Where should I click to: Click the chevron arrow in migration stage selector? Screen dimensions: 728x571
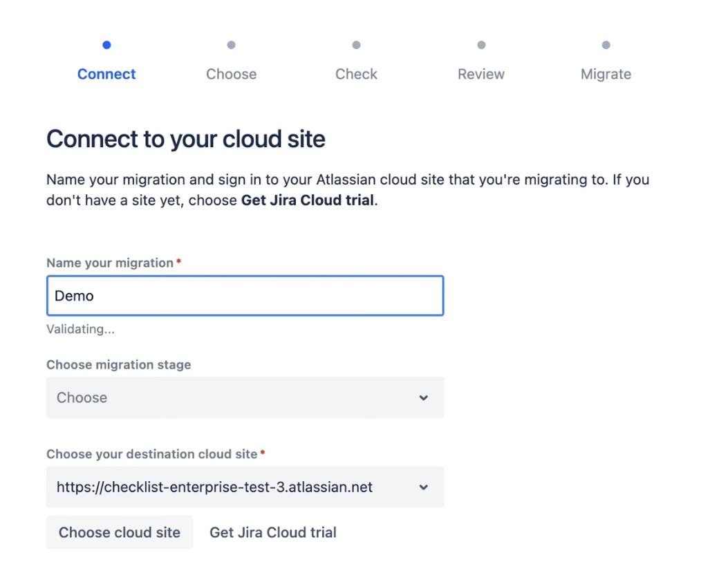point(424,397)
